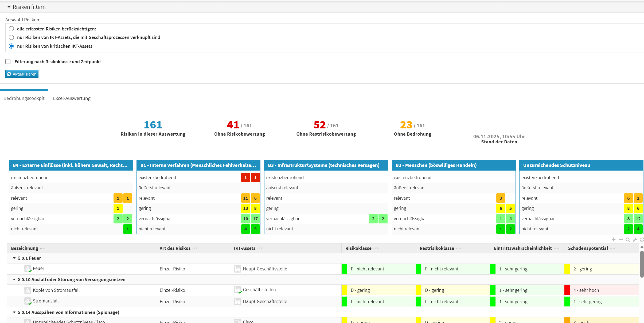Image resolution: width=644 pixels, height=323 pixels.
Task: Sort by Risikoklasse column arrows
Action: coord(376,248)
